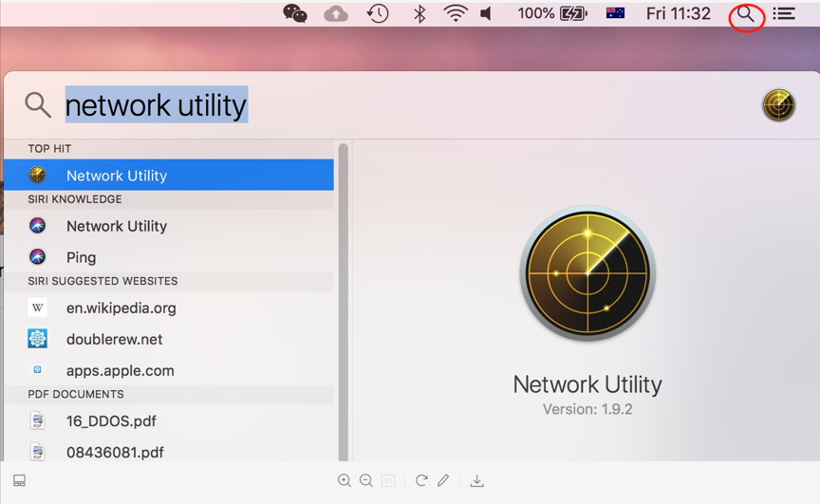
Task: Click the Spotlight magnifier in the menu bar
Action: click(x=746, y=14)
